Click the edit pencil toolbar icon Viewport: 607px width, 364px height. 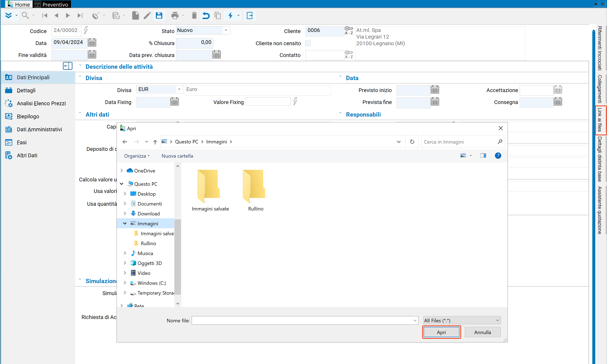(x=147, y=15)
